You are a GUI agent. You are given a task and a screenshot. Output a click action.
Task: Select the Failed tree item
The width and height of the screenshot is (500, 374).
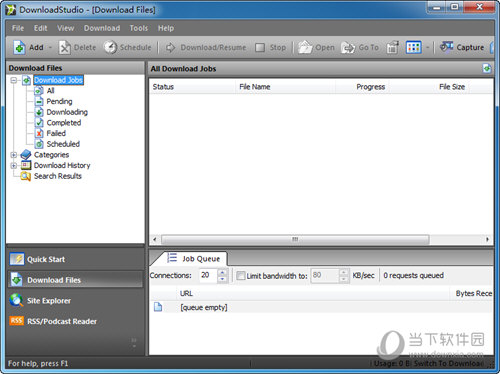56,133
